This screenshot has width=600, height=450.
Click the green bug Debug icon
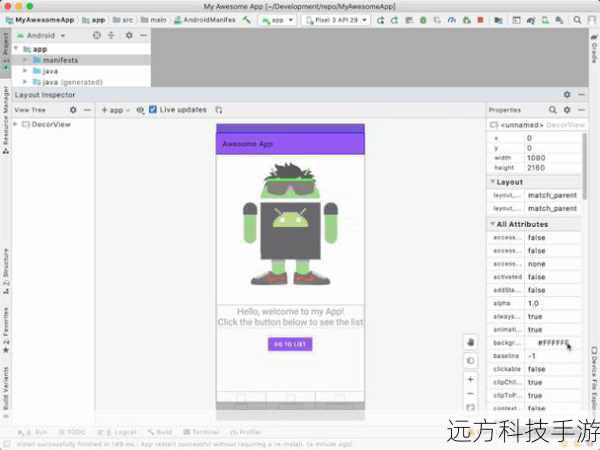(x=423, y=20)
